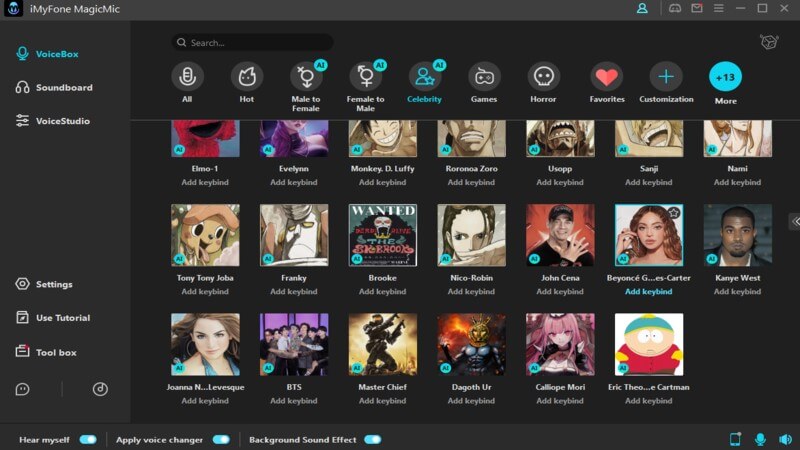Click the iMyFone MagicMic app logo
Image resolution: width=800 pixels, height=450 pixels.
pyautogui.click(x=13, y=9)
